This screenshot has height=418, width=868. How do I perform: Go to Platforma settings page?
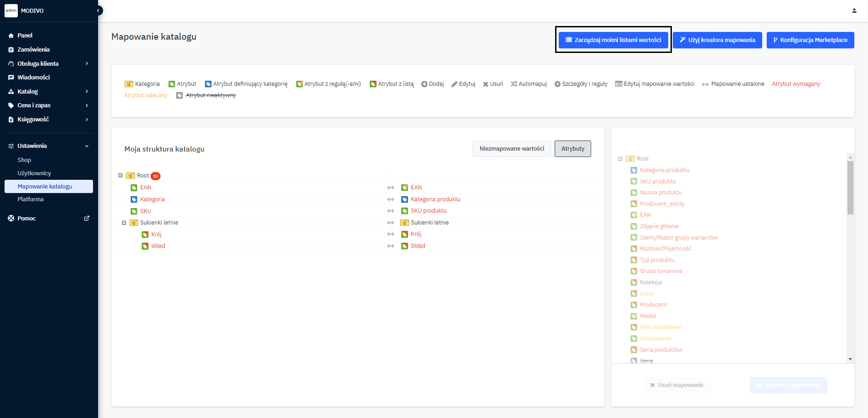31,199
